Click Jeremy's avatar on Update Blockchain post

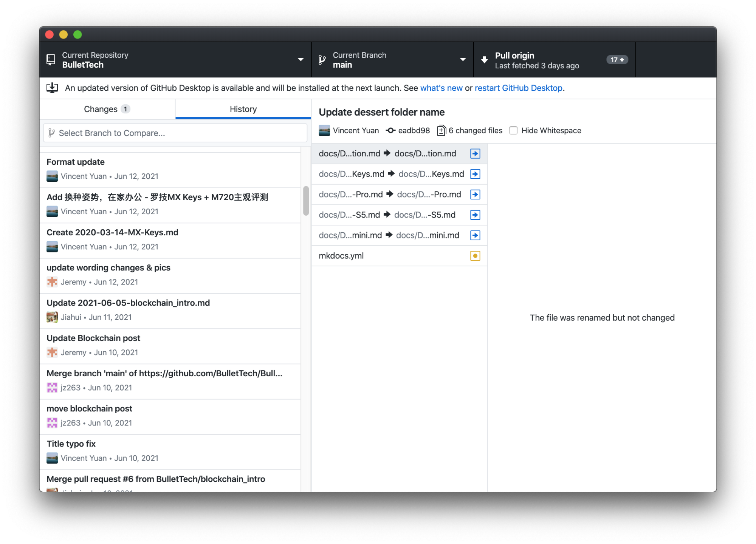point(52,352)
